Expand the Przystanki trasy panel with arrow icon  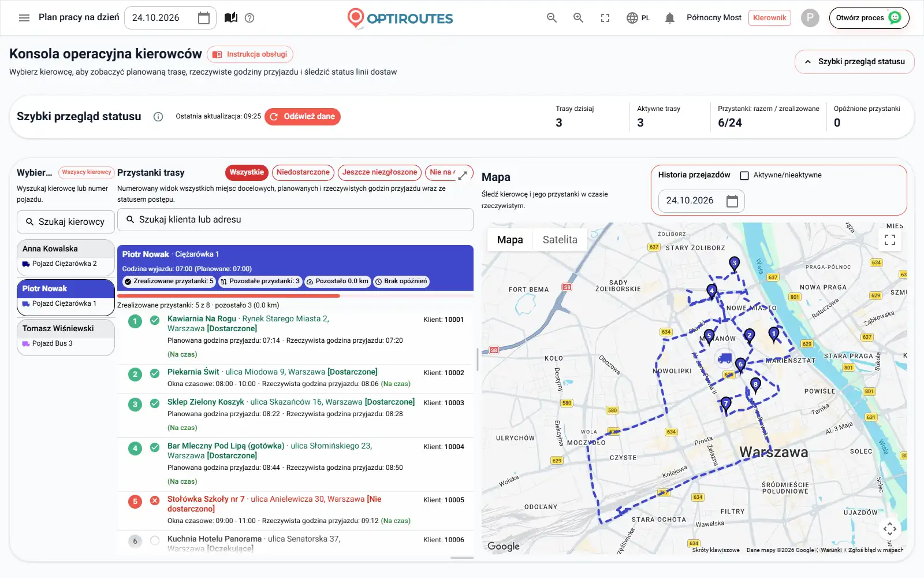pos(463,176)
